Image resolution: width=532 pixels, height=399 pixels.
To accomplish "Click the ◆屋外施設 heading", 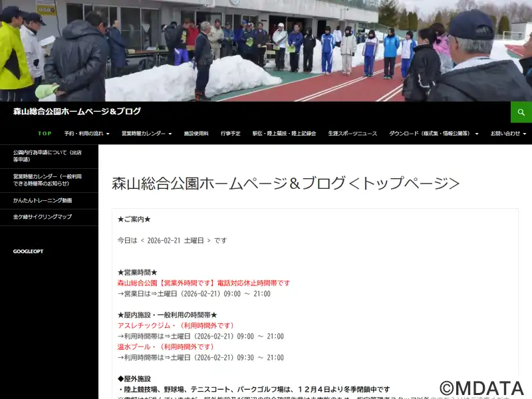I will pos(134,379).
